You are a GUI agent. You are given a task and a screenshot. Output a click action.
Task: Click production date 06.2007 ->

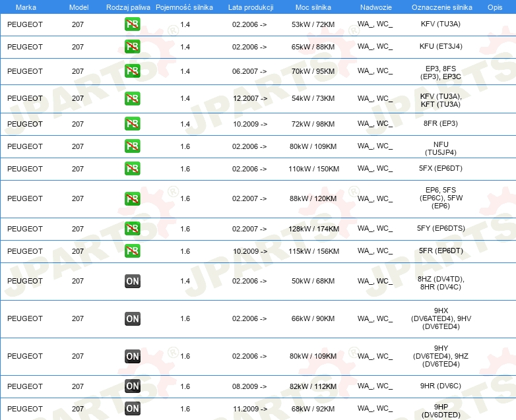[x=249, y=71]
